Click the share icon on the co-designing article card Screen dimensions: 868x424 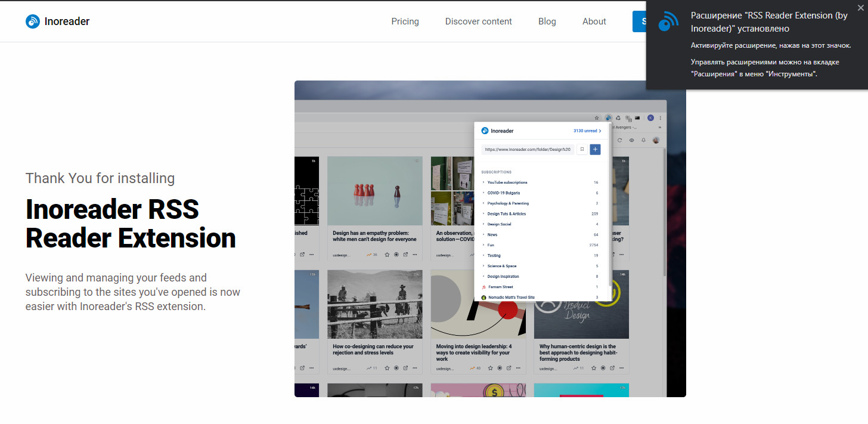[x=407, y=368]
